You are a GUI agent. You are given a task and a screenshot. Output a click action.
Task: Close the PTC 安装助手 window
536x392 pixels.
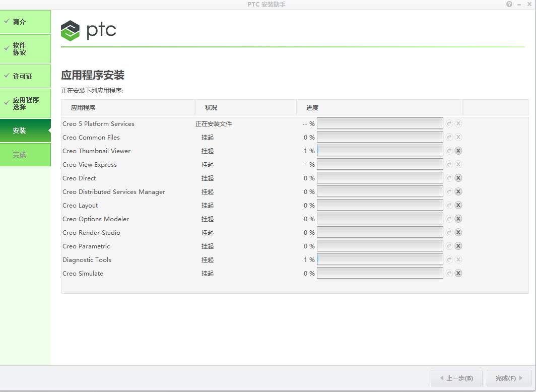click(x=529, y=4)
